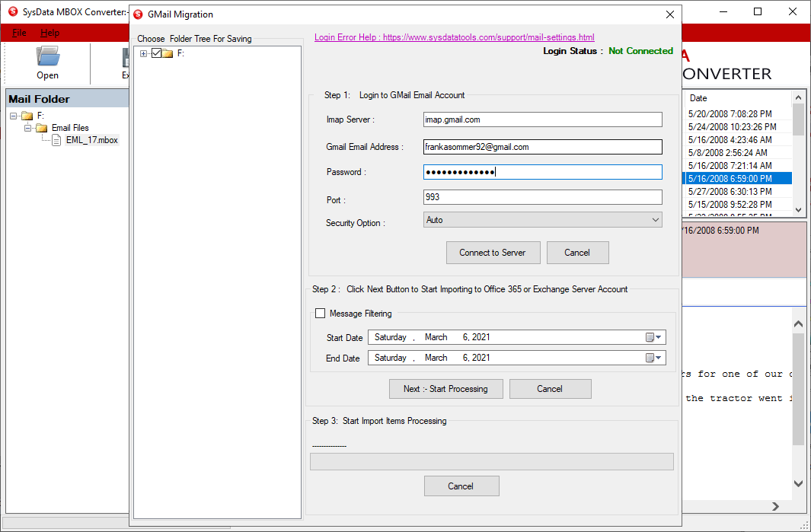Click the Connect to Server button
Image resolution: width=811 pixels, height=532 pixels.
coord(493,253)
